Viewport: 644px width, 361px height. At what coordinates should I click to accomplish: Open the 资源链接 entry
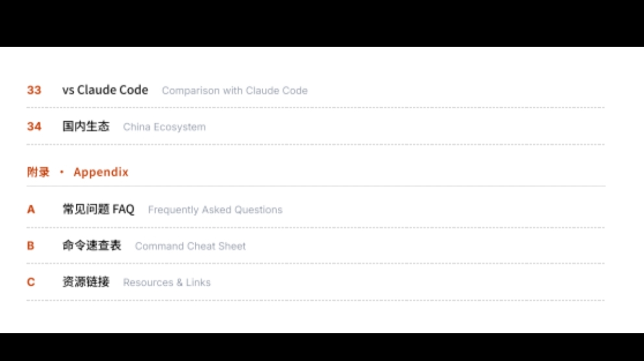[86, 282]
